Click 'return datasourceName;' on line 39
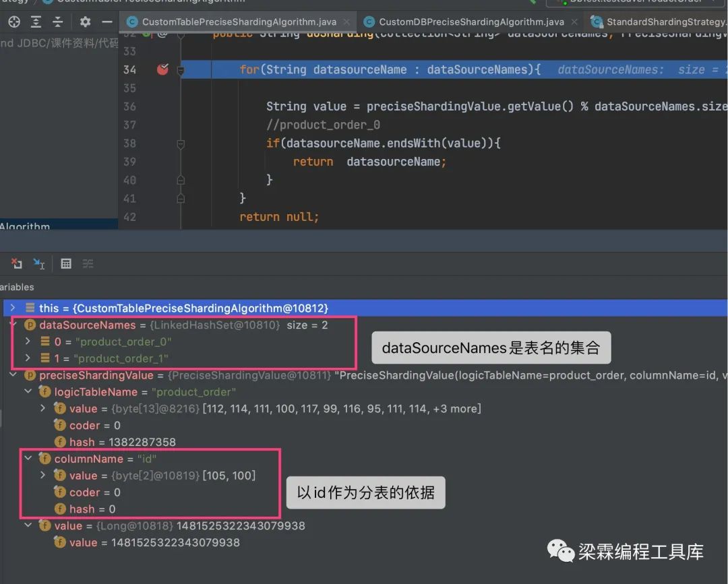Screen dimensions: 728x584 click(369, 162)
